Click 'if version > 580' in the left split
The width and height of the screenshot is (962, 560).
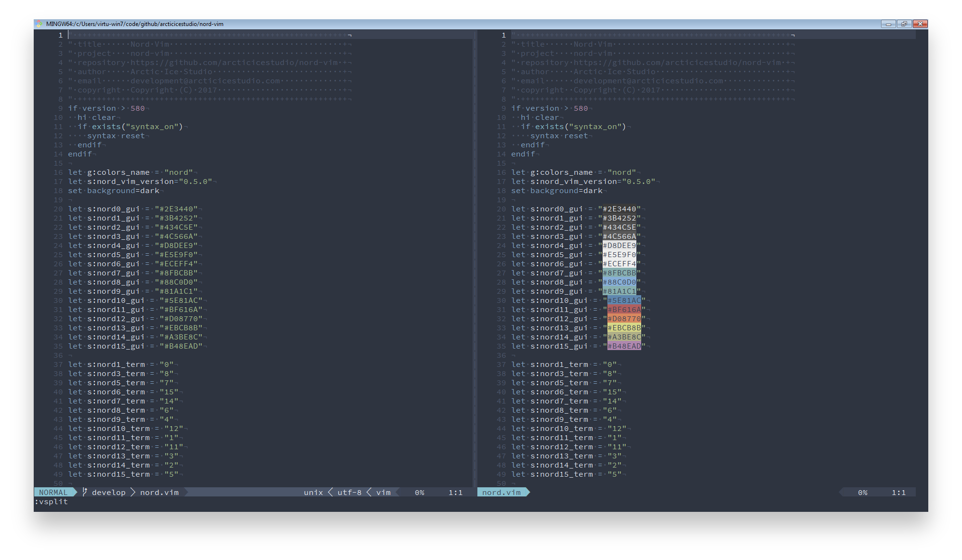point(106,108)
